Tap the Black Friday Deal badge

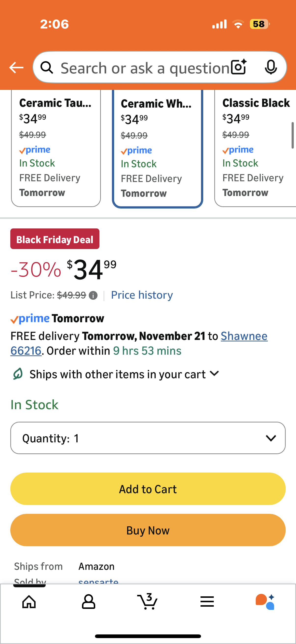click(55, 239)
